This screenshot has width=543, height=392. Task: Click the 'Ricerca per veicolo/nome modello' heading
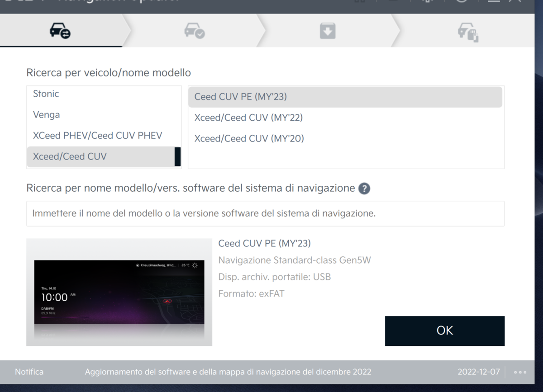pos(109,73)
